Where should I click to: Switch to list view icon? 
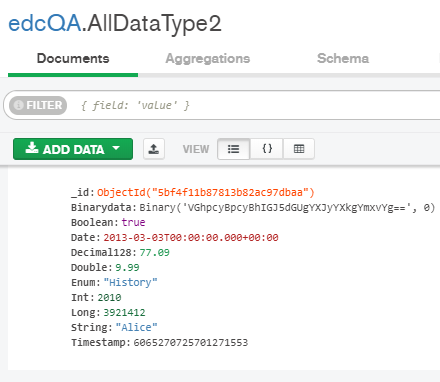click(233, 149)
